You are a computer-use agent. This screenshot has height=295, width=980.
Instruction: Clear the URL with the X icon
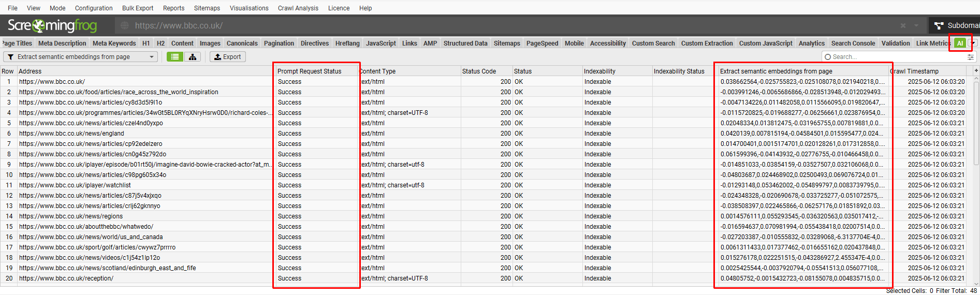pyautogui.click(x=903, y=25)
